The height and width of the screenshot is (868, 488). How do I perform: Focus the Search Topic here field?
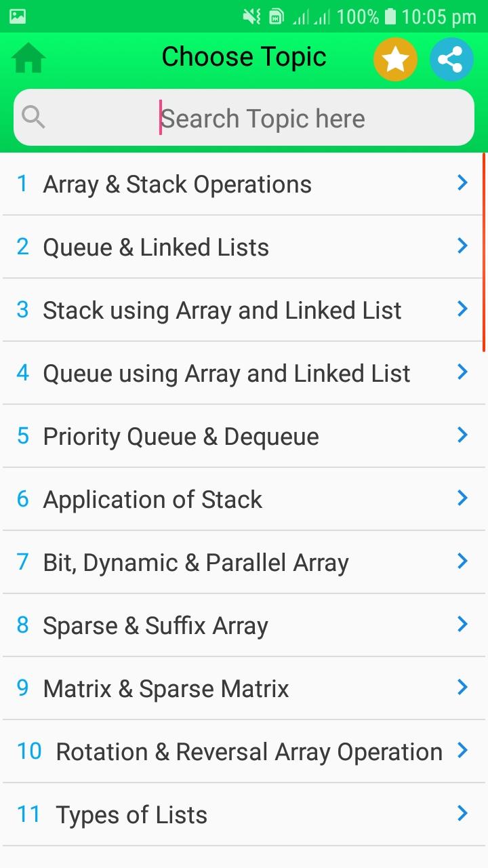[x=262, y=119]
